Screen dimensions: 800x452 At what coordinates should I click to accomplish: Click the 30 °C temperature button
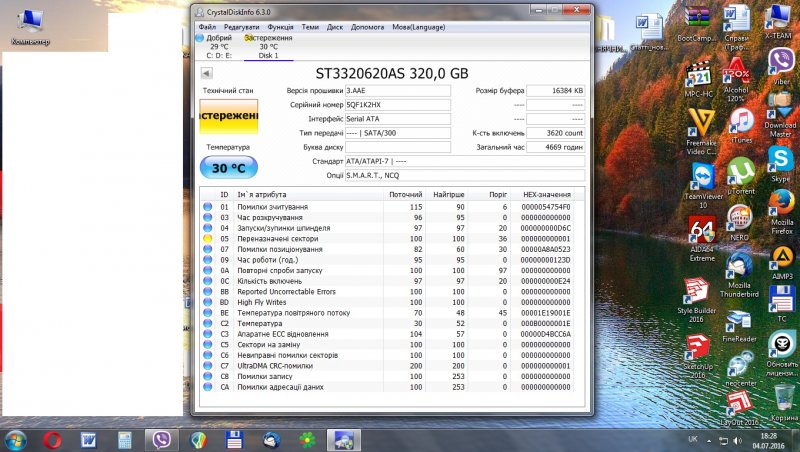click(228, 168)
